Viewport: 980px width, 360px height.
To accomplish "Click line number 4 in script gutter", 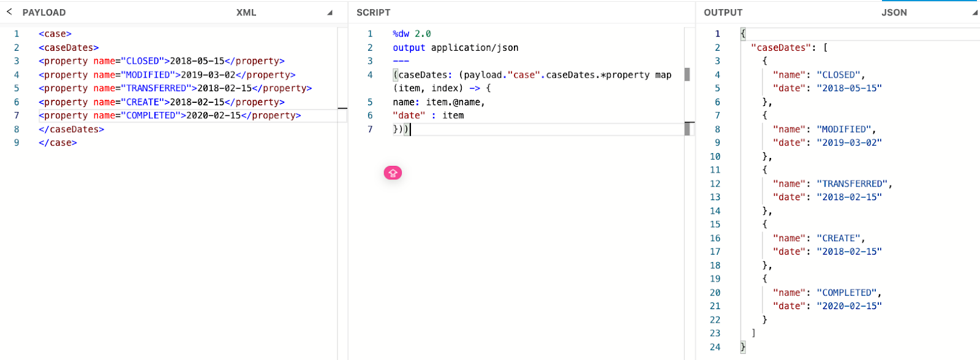I will pos(370,75).
